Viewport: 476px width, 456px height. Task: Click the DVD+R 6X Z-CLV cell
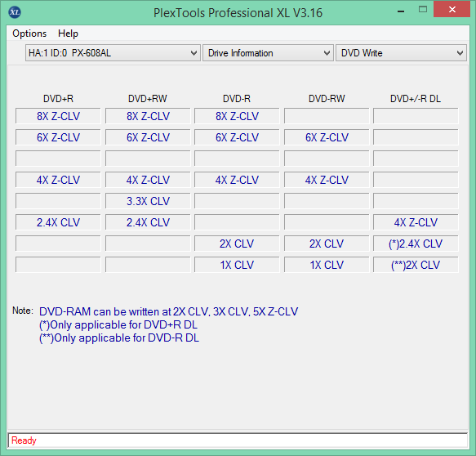[58, 137]
